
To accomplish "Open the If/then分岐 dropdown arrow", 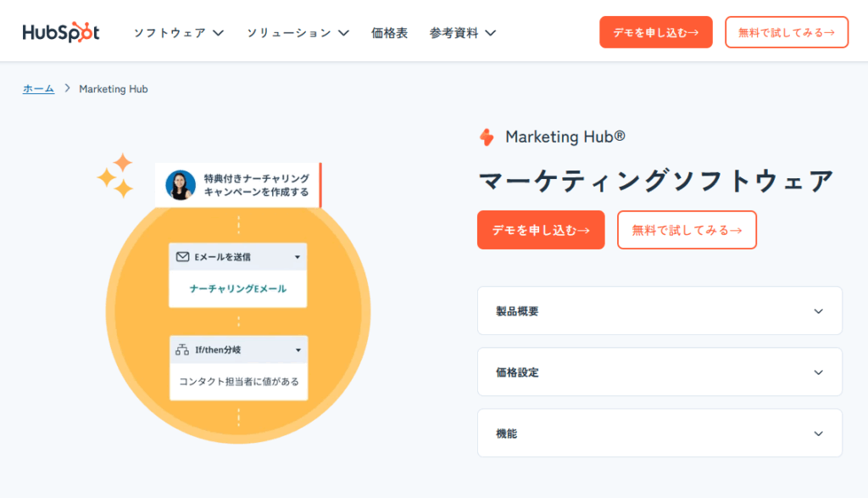I will 298,350.
